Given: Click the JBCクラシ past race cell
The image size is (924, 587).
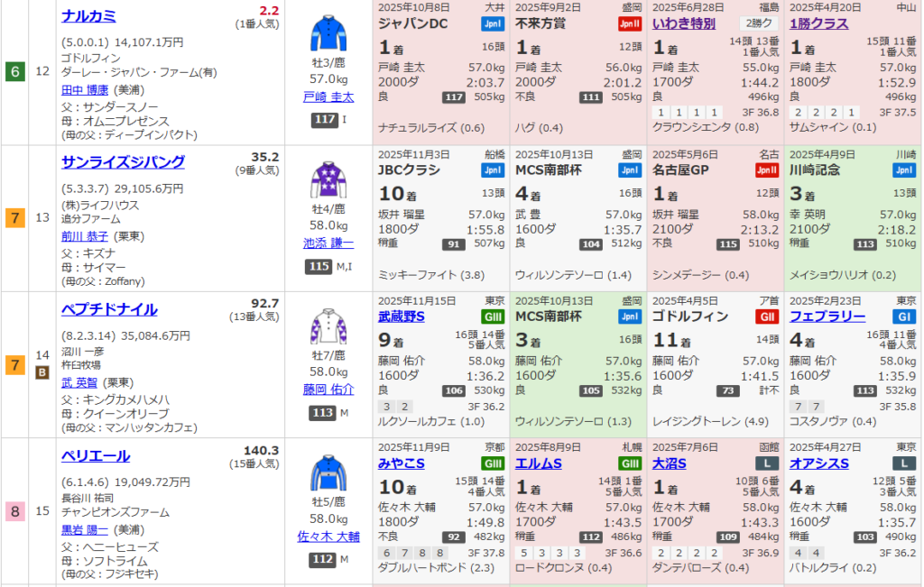Looking at the screenshot, I should tap(441, 217).
